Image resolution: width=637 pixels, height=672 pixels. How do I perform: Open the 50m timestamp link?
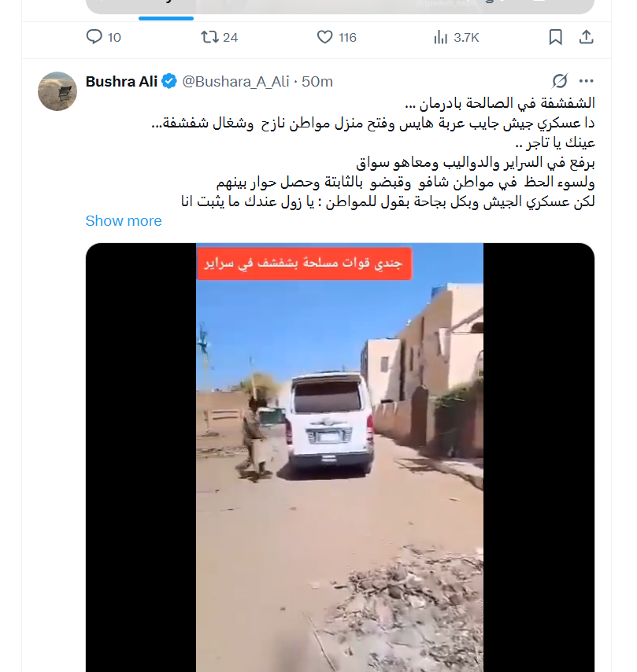pos(317,81)
